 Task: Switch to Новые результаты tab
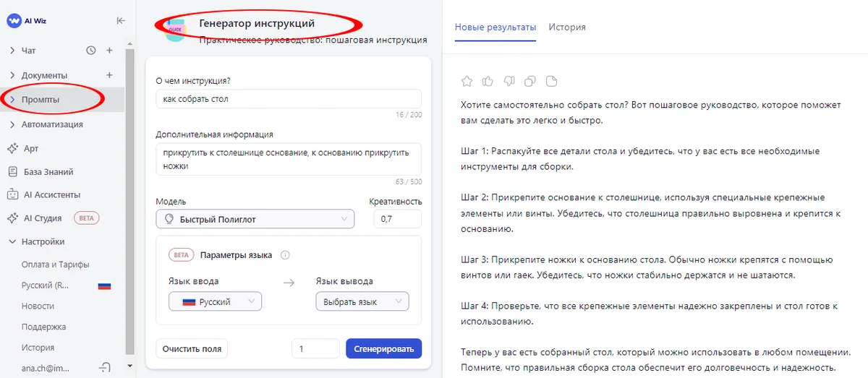[x=495, y=27]
